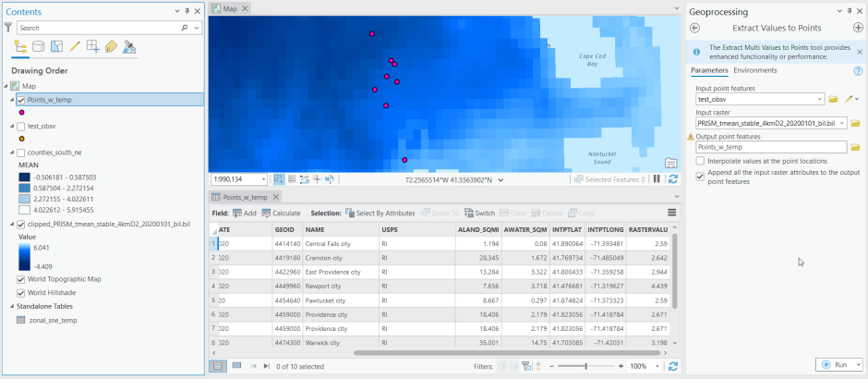Switch to Parameters tab
Screen dimensions: 868x379
(x=709, y=70)
